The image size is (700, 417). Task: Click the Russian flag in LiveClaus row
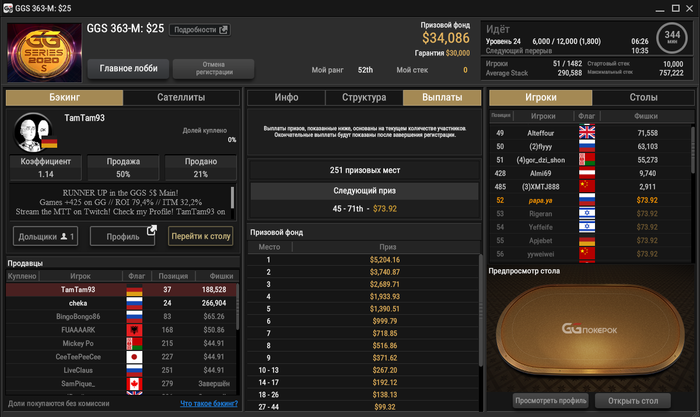pos(134,370)
